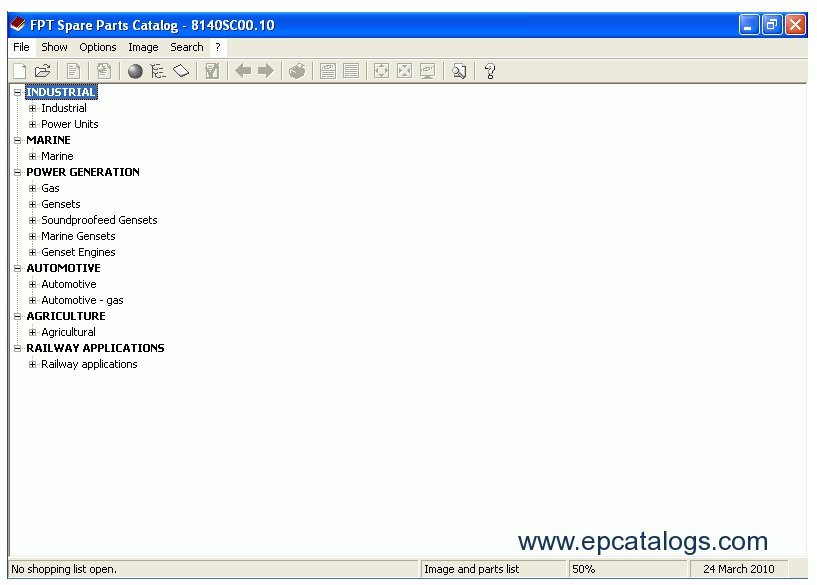The image size is (817, 585).
Task: Select the AGRICULTURE tree heading
Action: [66, 316]
